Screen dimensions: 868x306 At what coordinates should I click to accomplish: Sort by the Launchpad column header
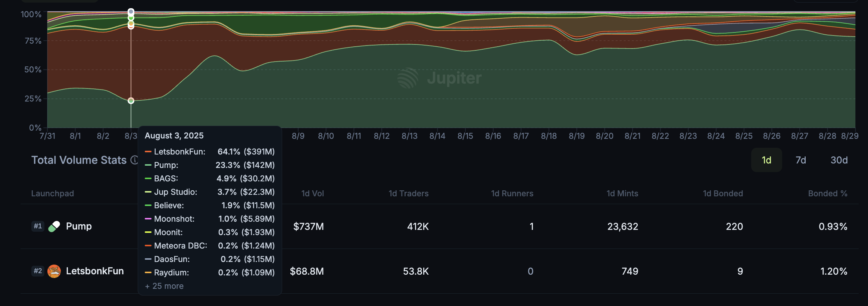point(53,193)
